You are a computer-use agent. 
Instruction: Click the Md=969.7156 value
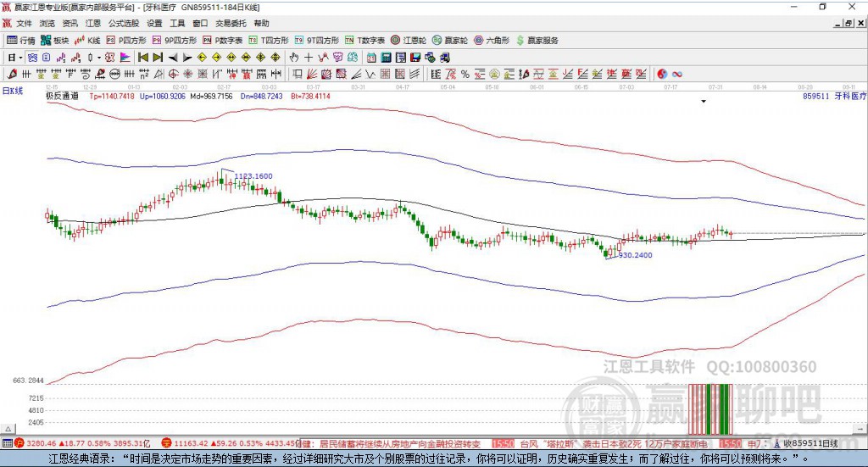click(x=211, y=97)
